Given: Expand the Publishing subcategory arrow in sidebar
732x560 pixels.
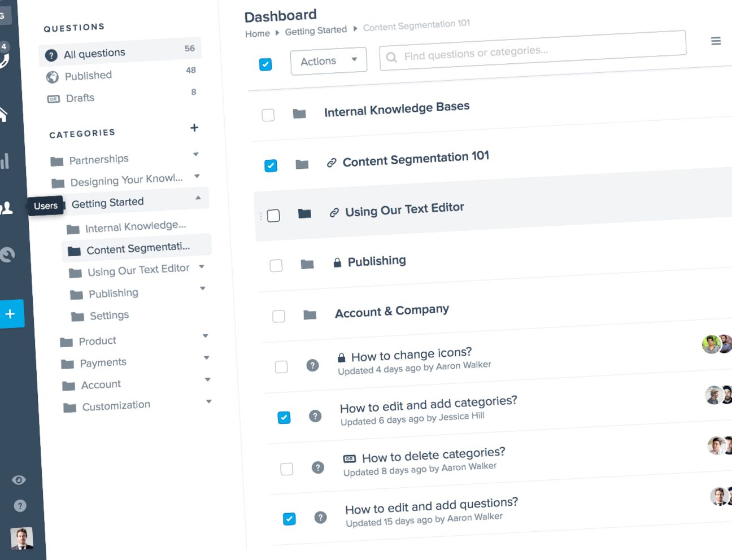Looking at the screenshot, I should pyautogui.click(x=203, y=288).
